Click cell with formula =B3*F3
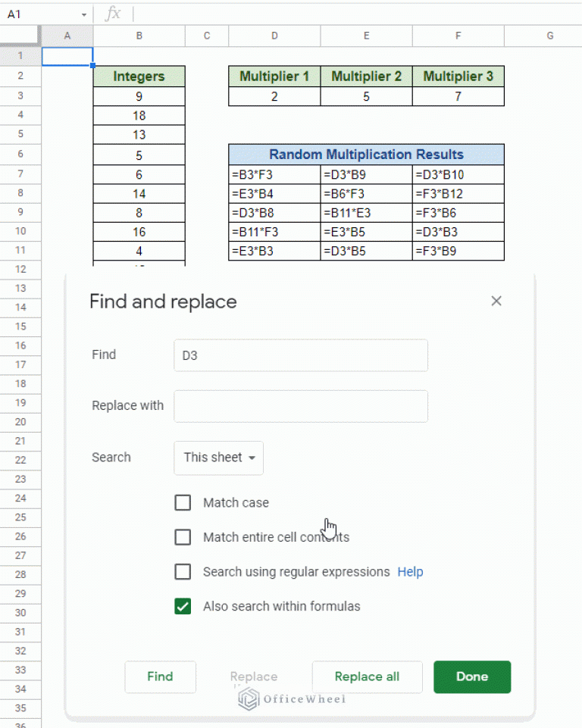Screen dimensions: 582x728 click(x=274, y=174)
